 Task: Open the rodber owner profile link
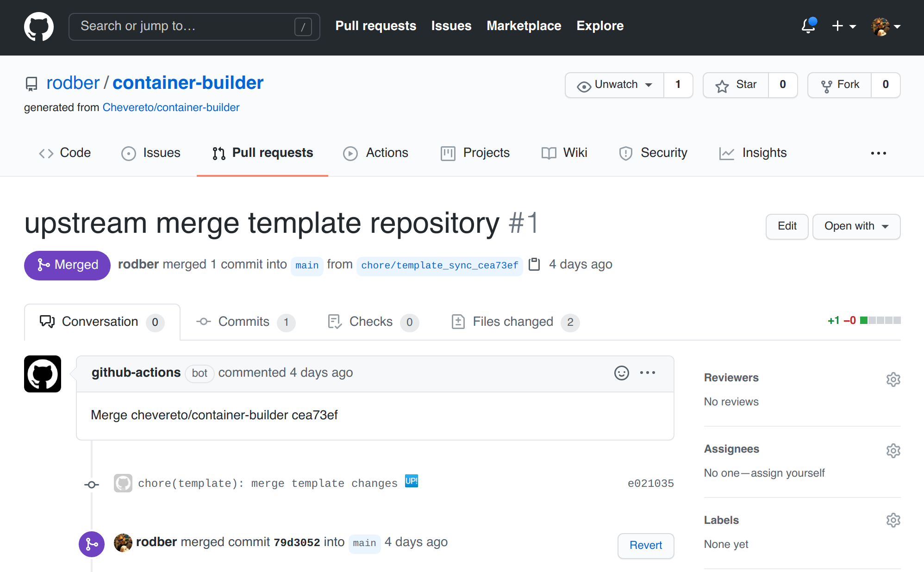73,83
